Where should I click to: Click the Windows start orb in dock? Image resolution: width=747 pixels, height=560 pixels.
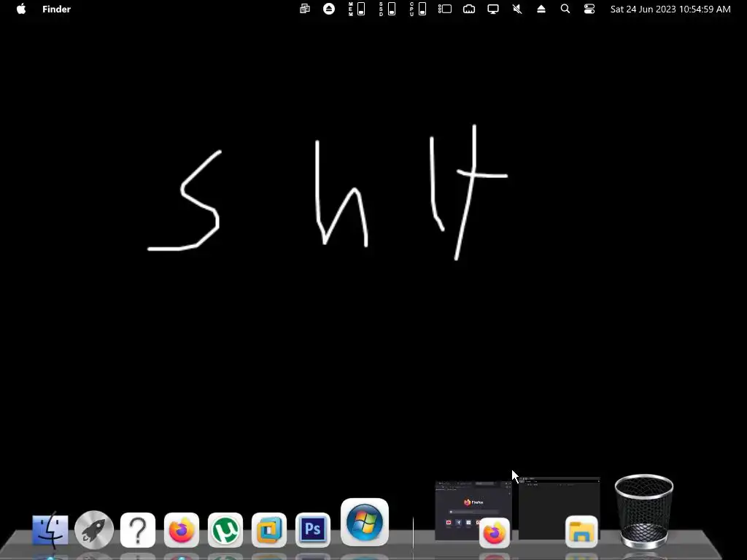click(365, 522)
